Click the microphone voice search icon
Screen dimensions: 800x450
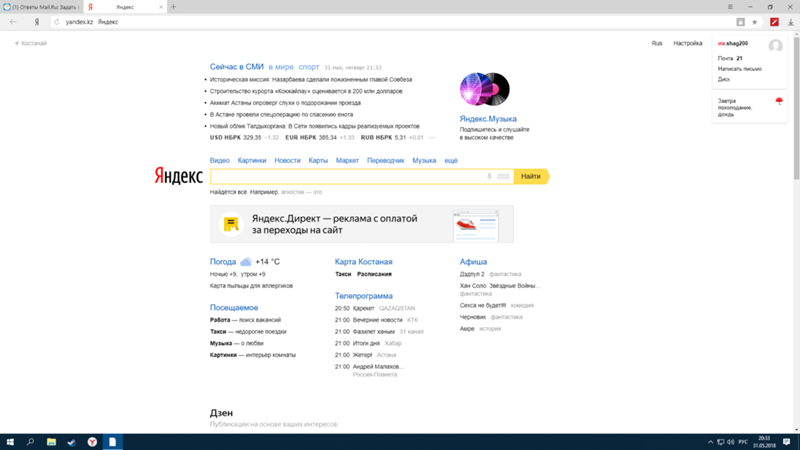(489, 177)
